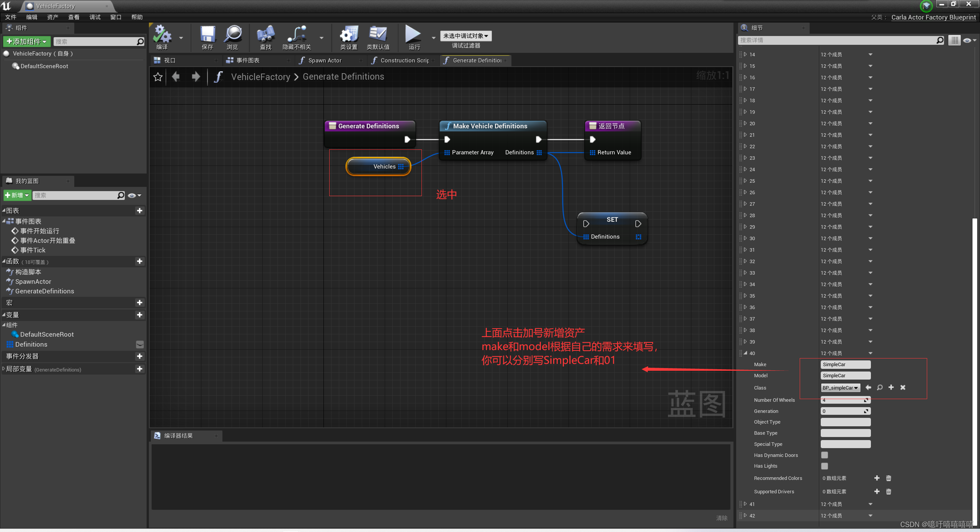Toggle Has Dynamic Doors checkbox

point(825,455)
